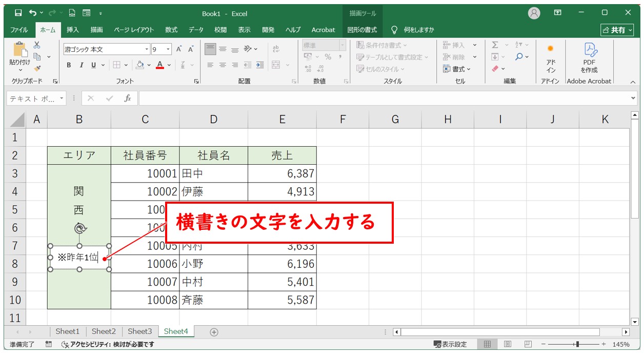Image resolution: width=644 pixels, height=354 pixels.
Task: Open the fill color dropdown arrow
Action: [x=149, y=65]
